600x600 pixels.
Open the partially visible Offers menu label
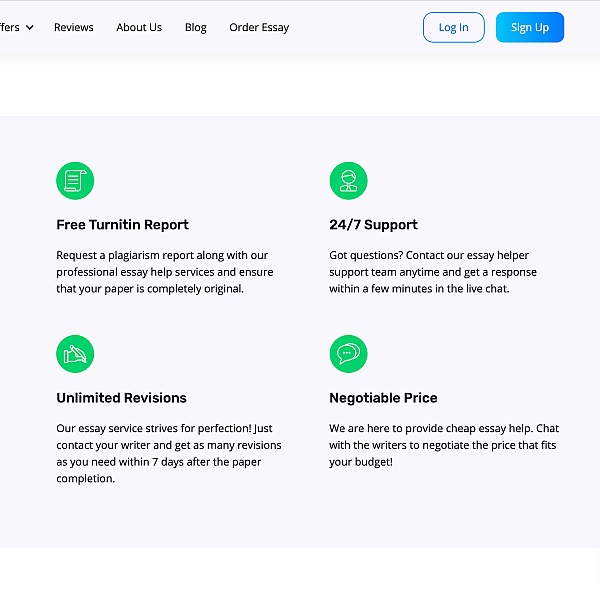point(9,28)
